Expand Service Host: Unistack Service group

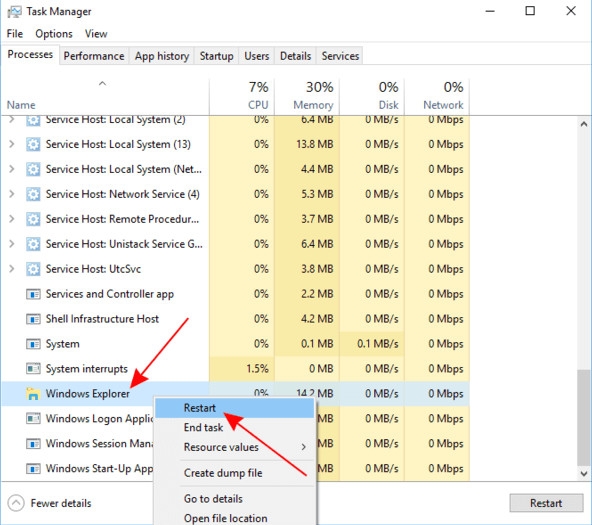[12, 244]
